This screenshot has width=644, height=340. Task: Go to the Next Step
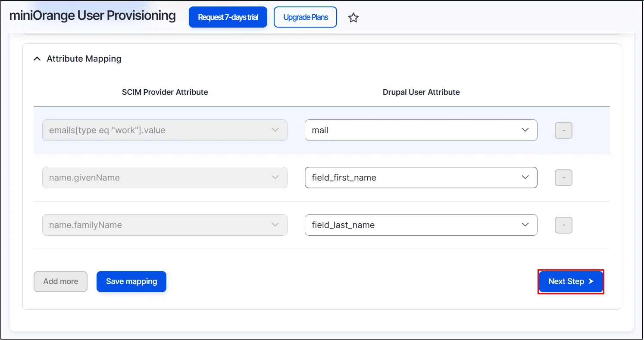571,281
